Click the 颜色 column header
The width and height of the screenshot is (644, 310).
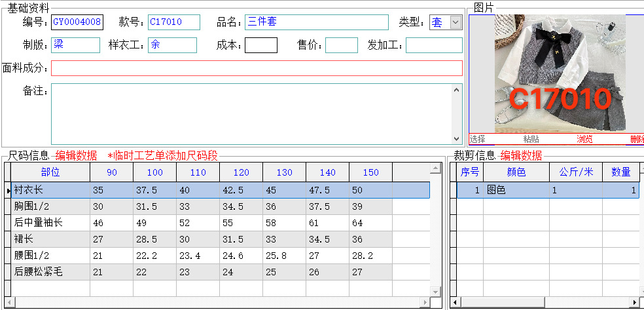(x=516, y=172)
